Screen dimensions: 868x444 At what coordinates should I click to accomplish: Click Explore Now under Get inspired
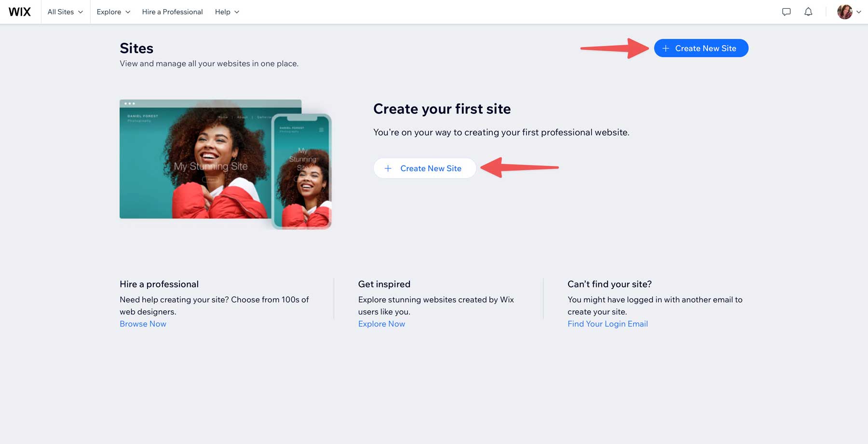coord(381,324)
